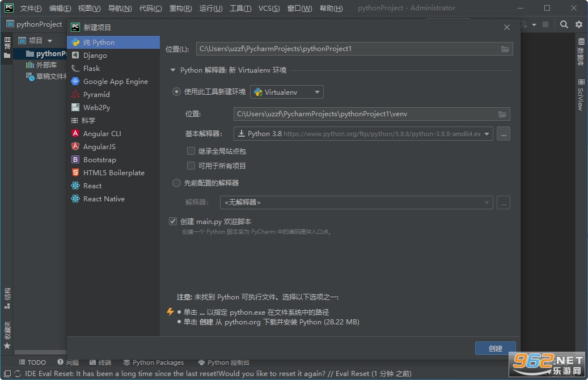Screen dimensions: 588x380
Task: Open the <无解释器> interpreter dropdown
Action: click(x=356, y=202)
